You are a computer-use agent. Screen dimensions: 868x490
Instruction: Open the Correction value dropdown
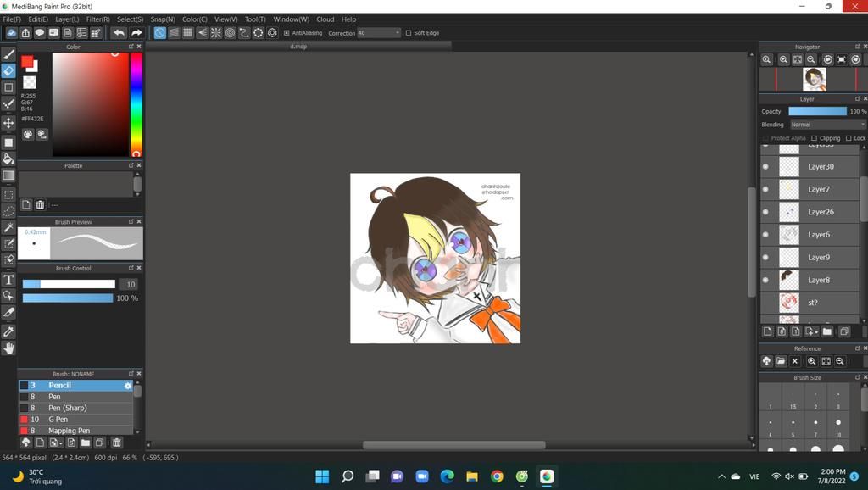click(379, 33)
